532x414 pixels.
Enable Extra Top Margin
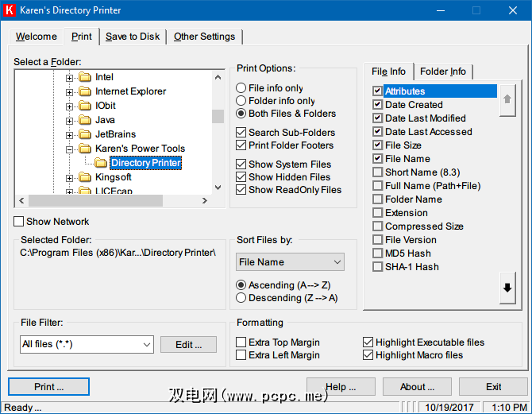point(241,342)
